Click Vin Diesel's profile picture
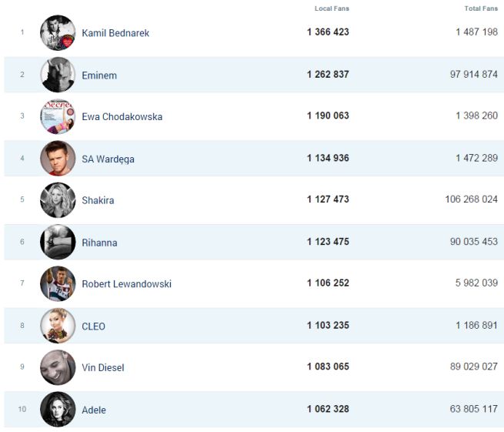The image size is (504, 432). tap(58, 367)
